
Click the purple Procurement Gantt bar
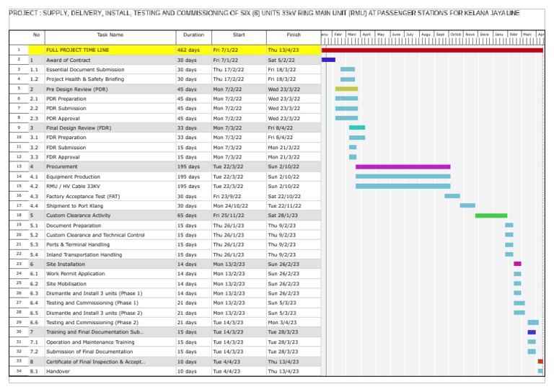point(403,166)
